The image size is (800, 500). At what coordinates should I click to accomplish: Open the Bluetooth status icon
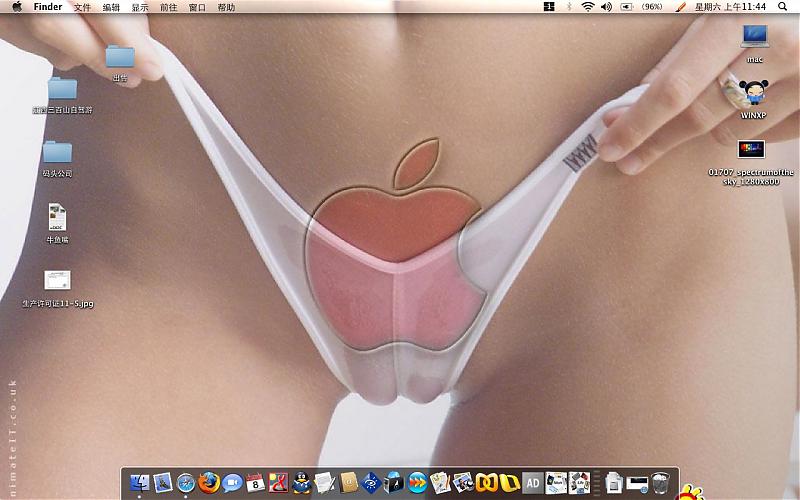569,7
